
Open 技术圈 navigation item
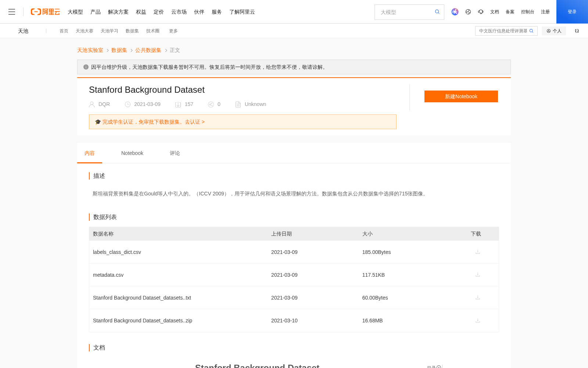(x=153, y=31)
